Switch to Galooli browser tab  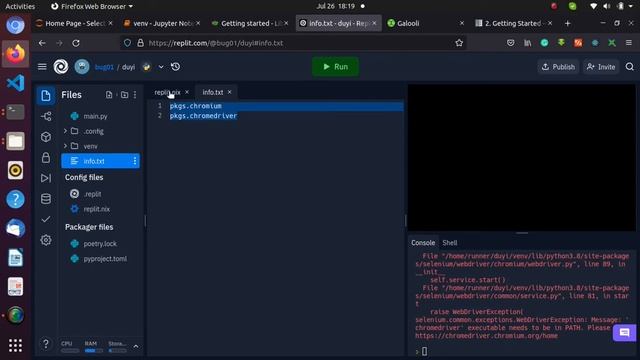425,23
